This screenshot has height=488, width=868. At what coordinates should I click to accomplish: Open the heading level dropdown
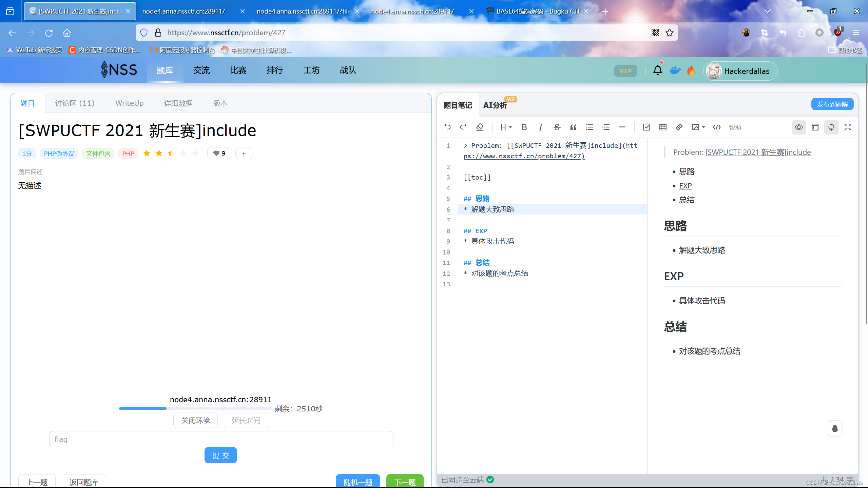pyautogui.click(x=505, y=127)
